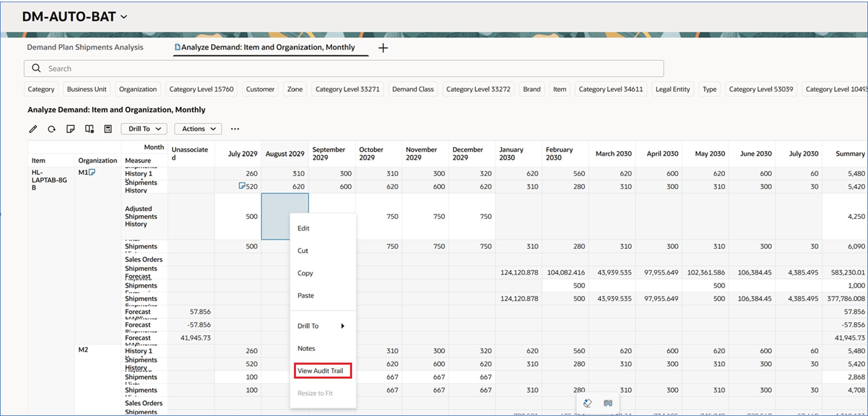This screenshot has height=416, width=868.
Task: Click the Demand Class filter chip
Action: click(x=413, y=89)
